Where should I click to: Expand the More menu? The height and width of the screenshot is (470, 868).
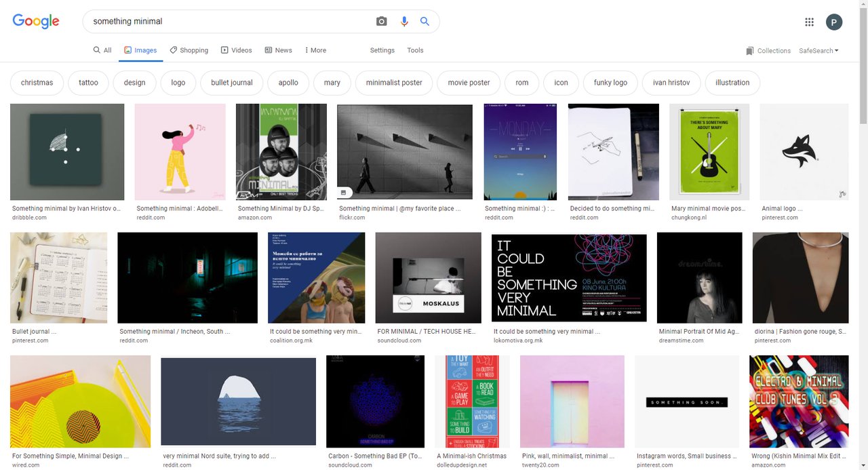[315, 50]
